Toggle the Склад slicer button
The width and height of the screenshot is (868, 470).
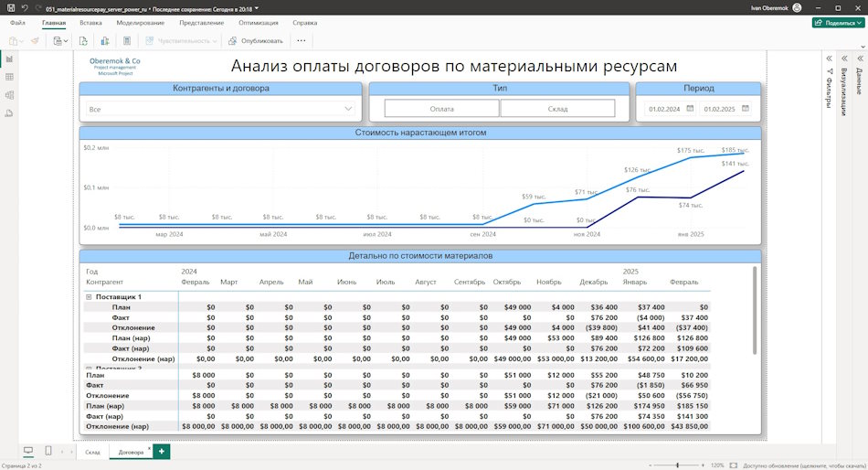(557, 109)
